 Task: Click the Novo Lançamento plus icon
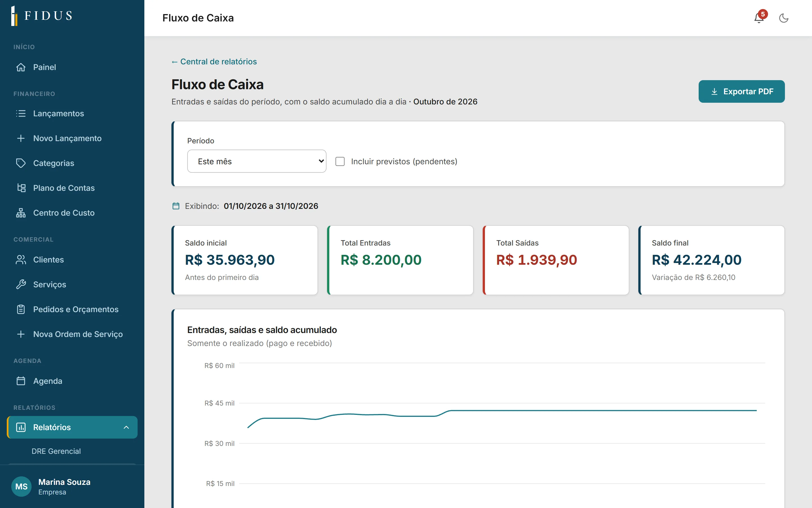(21, 138)
